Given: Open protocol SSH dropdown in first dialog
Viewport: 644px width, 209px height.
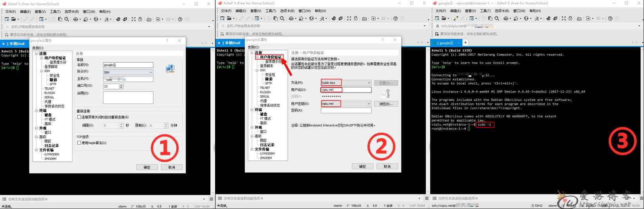Looking at the screenshot, I should 151,72.
